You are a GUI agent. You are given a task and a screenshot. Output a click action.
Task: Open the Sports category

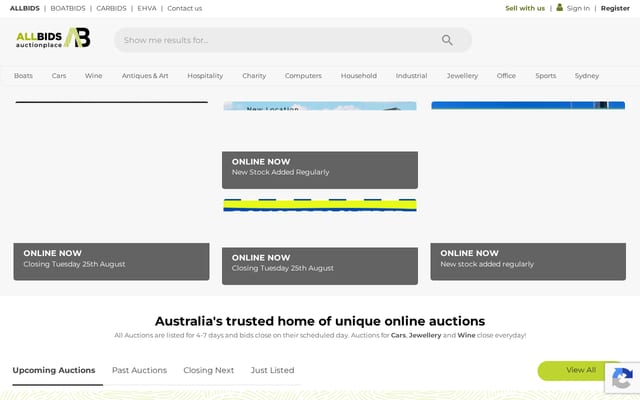(x=546, y=76)
